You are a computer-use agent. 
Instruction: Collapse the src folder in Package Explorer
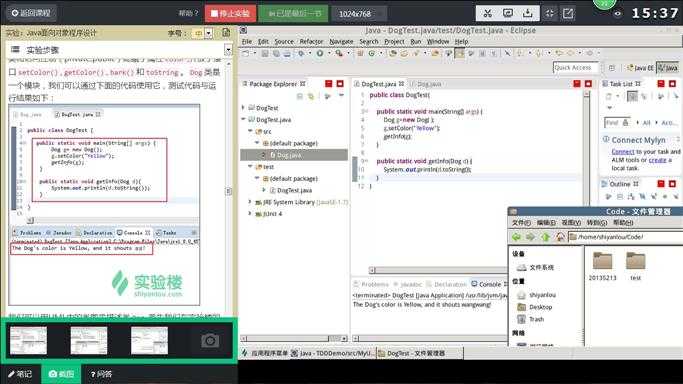pos(250,131)
